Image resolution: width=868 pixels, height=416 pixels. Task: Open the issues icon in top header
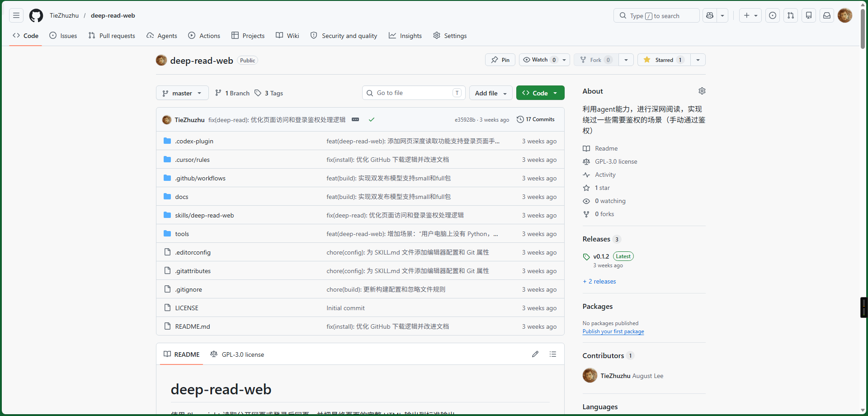click(773, 15)
